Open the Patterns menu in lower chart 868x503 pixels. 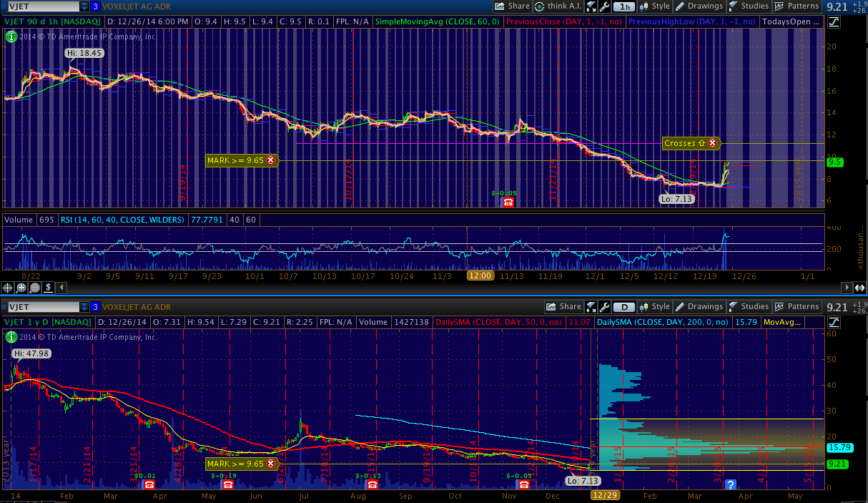point(797,306)
